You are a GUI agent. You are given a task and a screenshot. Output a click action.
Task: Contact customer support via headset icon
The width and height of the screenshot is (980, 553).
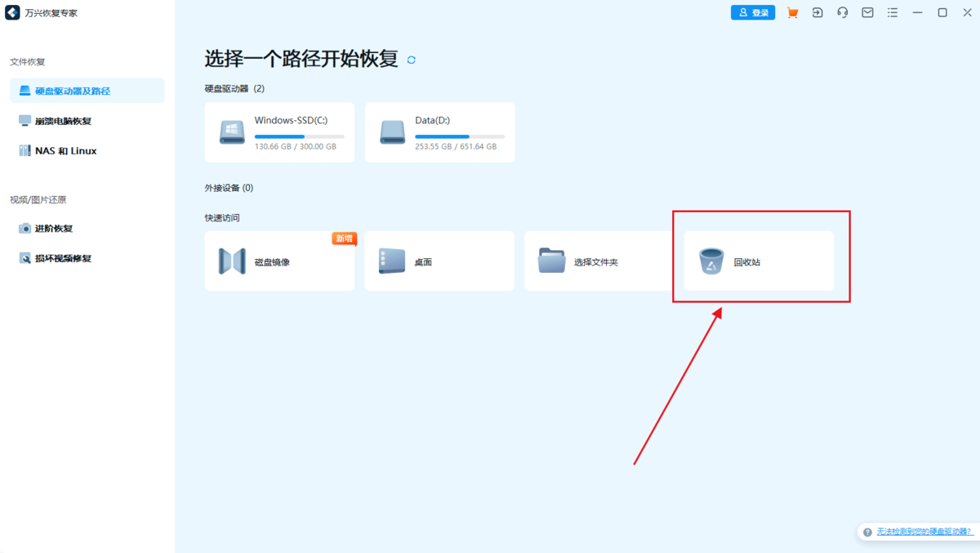pos(842,12)
